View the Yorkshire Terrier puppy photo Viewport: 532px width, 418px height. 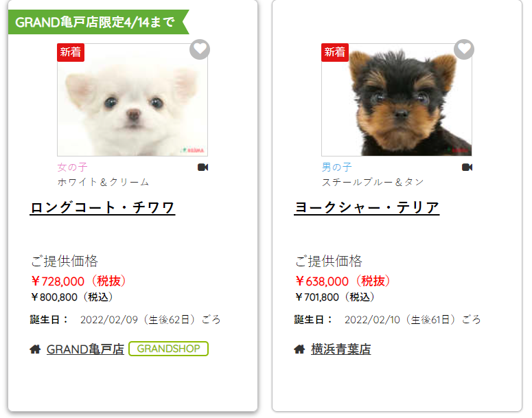[397, 100]
